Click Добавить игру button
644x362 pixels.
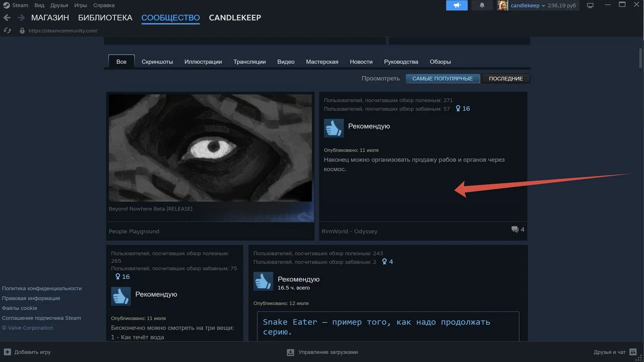[x=27, y=352]
